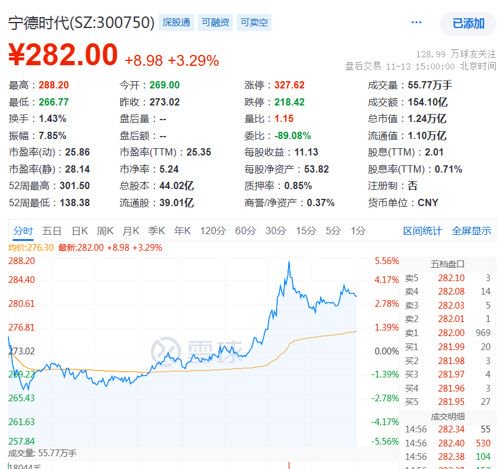Screen dimensions: 500x469
Task: Click the 换手 value 1.43%
Action: (52, 119)
